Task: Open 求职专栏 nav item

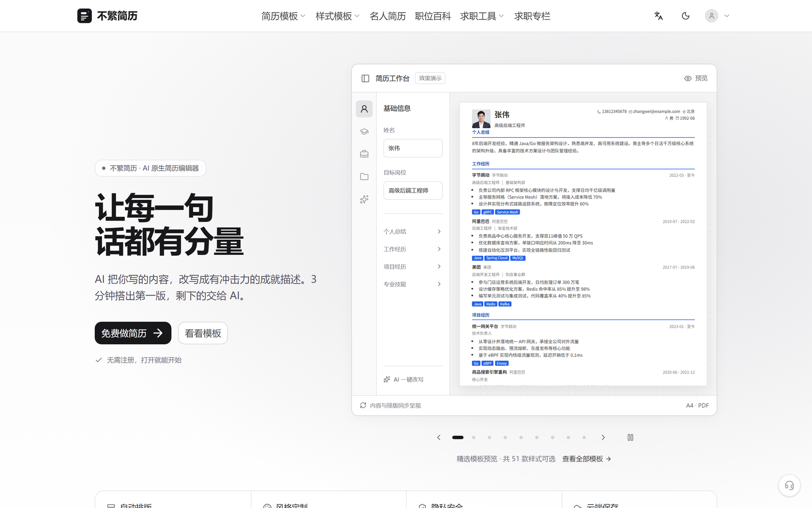Action: click(532, 16)
